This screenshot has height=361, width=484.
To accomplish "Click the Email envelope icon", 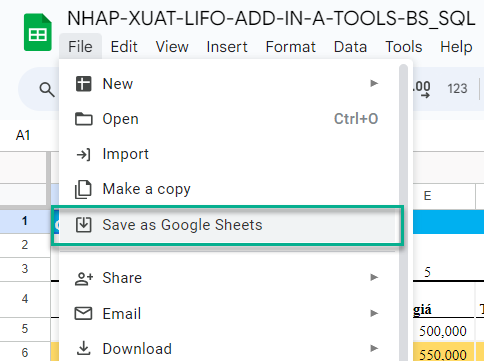I will (x=83, y=313).
